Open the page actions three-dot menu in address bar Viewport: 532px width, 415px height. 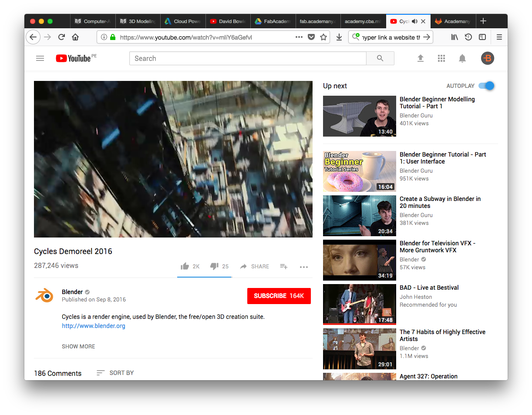point(299,37)
